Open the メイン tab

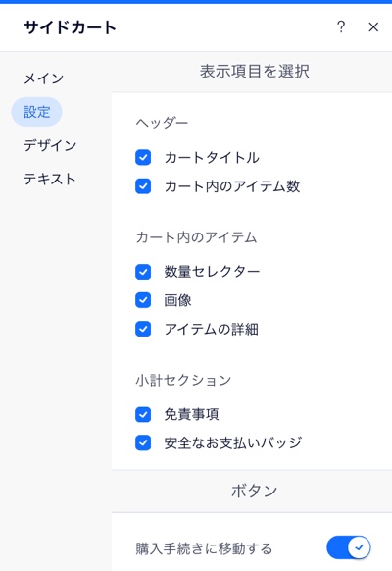(44, 78)
